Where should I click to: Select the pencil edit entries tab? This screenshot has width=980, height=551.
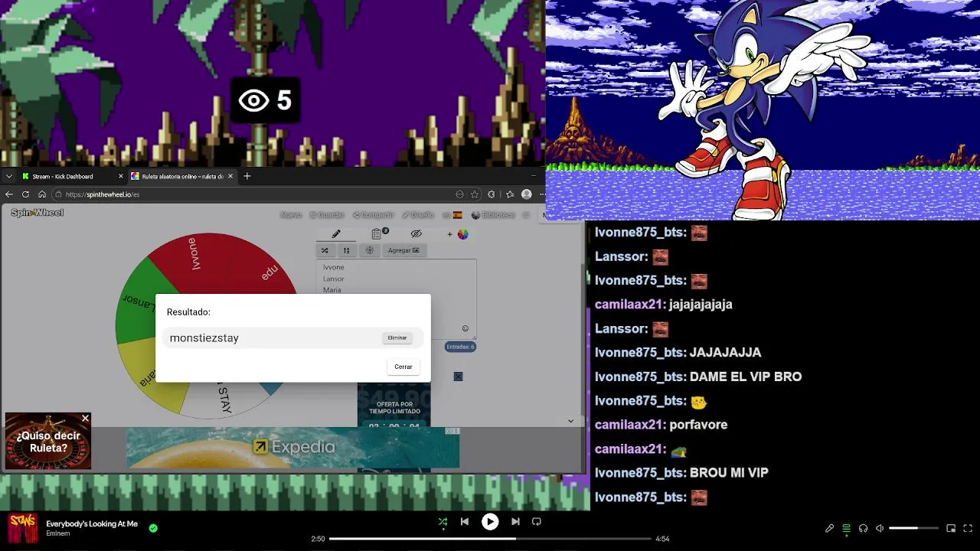pos(336,234)
